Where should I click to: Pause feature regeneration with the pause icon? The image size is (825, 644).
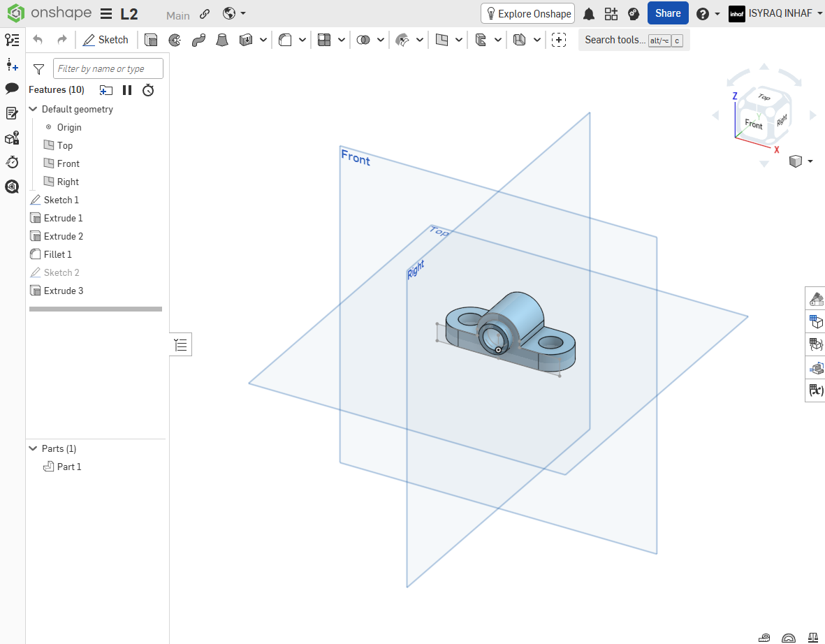(127, 90)
